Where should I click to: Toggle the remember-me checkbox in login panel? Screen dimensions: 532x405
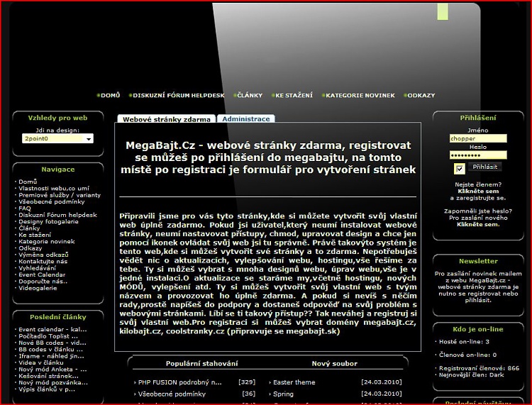pos(459,168)
